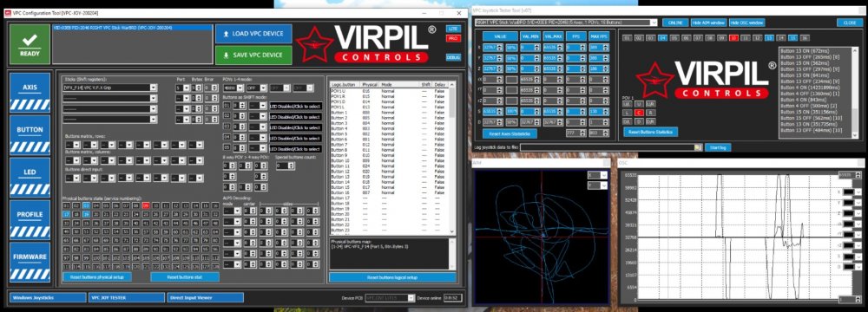Toggle the Hide OSC window button
The image size is (868, 312).
746,23
